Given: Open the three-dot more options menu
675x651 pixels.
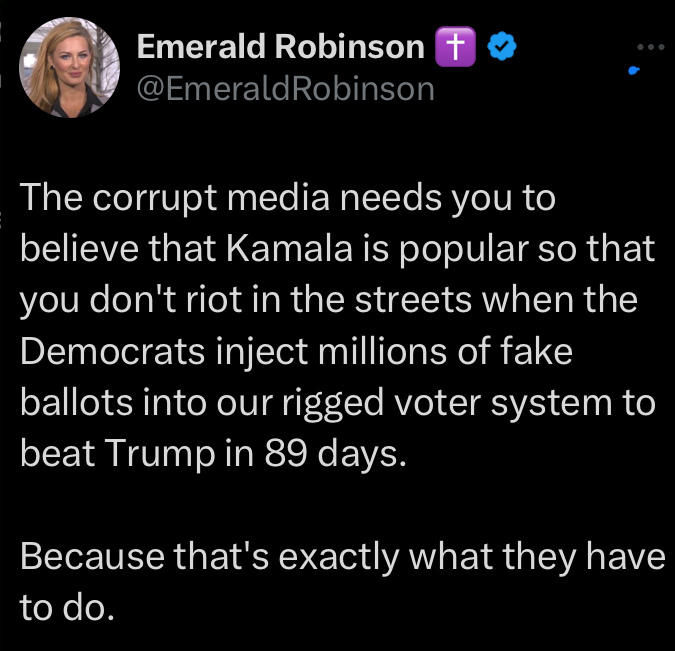Looking at the screenshot, I should [650, 46].
